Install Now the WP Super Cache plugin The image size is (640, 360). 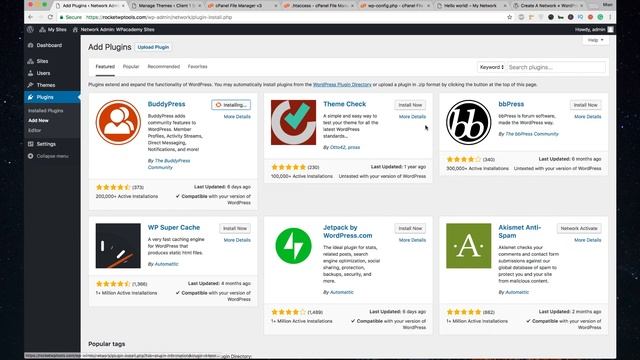[235, 229]
